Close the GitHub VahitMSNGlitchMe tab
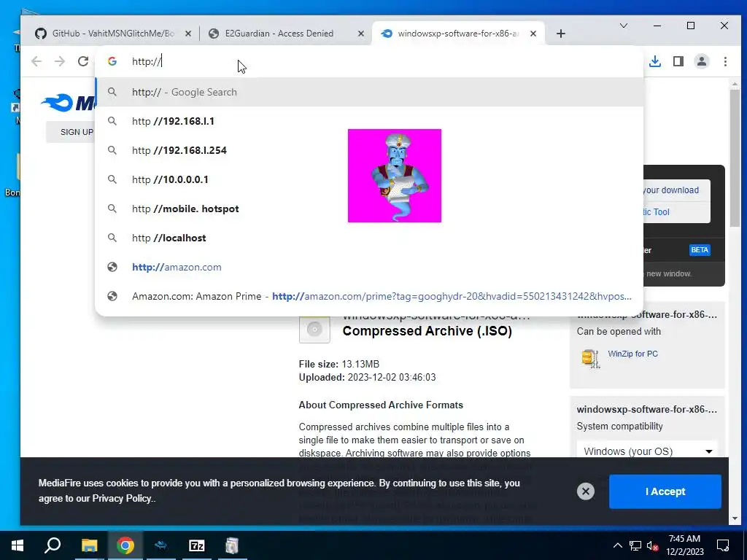 coord(188,34)
